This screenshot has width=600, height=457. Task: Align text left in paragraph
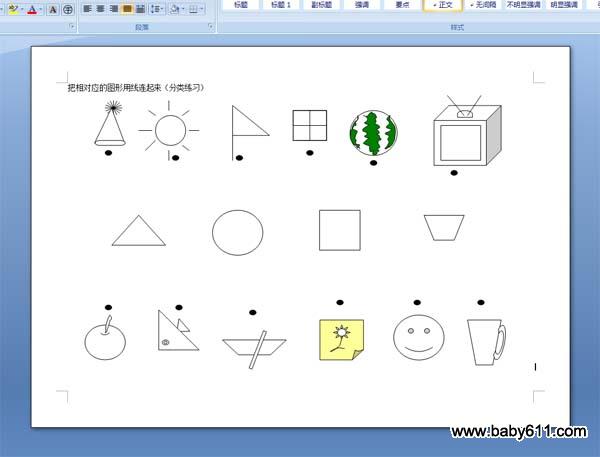[87, 9]
